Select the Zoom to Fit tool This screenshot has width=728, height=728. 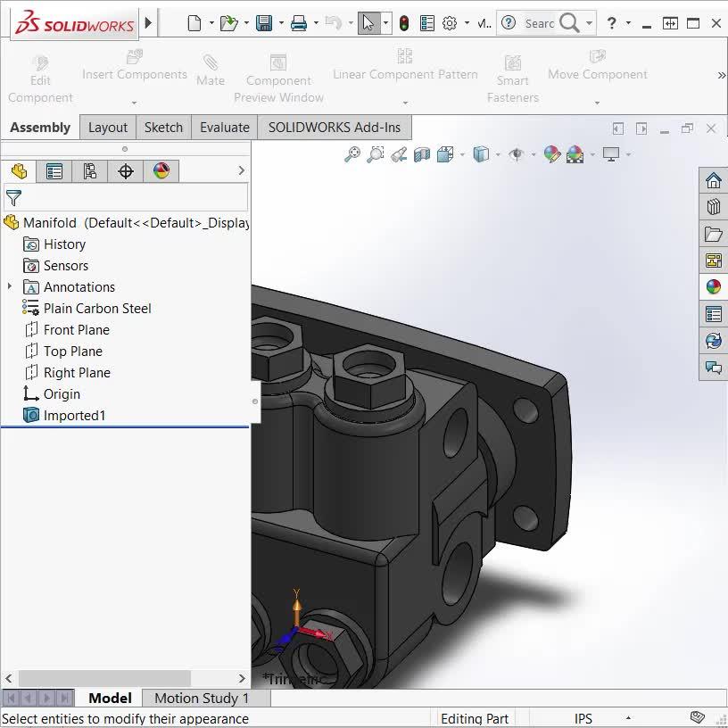(353, 154)
